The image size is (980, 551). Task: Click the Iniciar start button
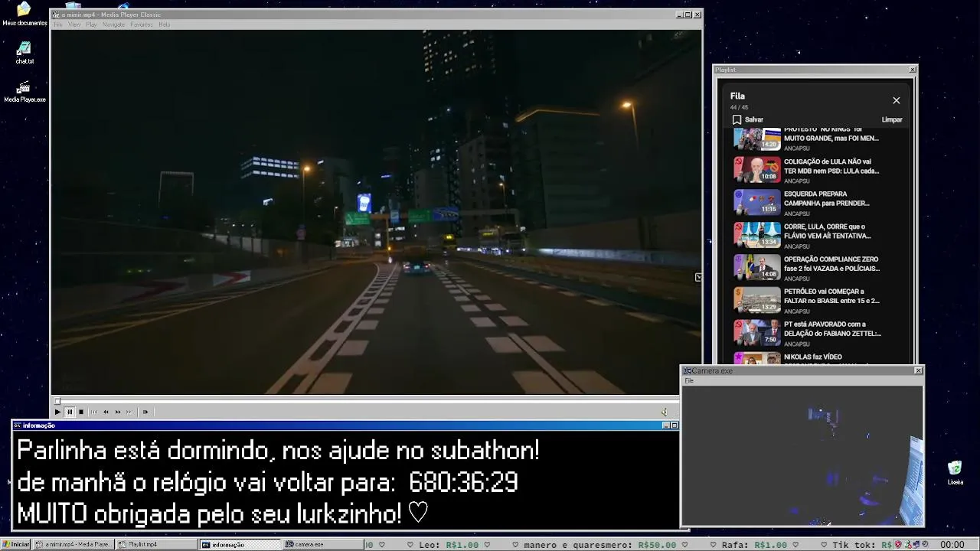coord(16,544)
